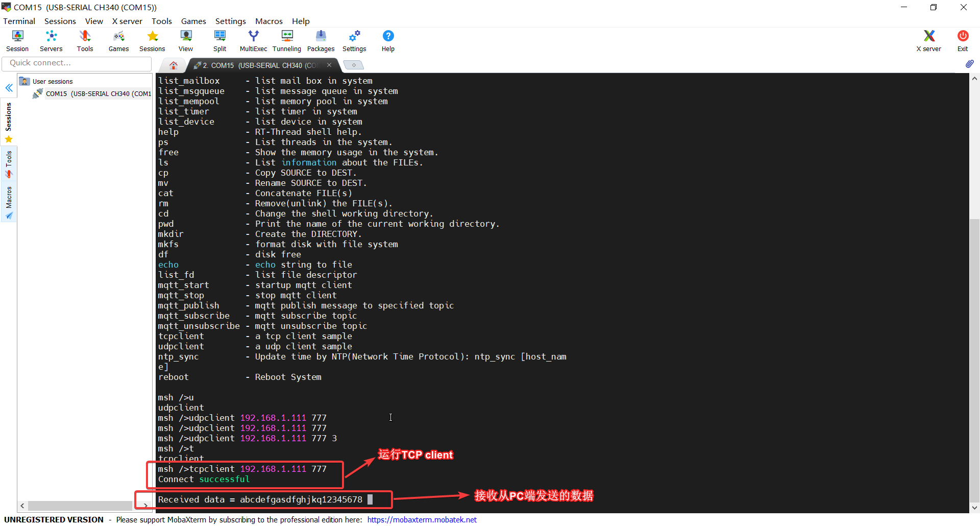Click the 'reboot' command text

(x=173, y=377)
